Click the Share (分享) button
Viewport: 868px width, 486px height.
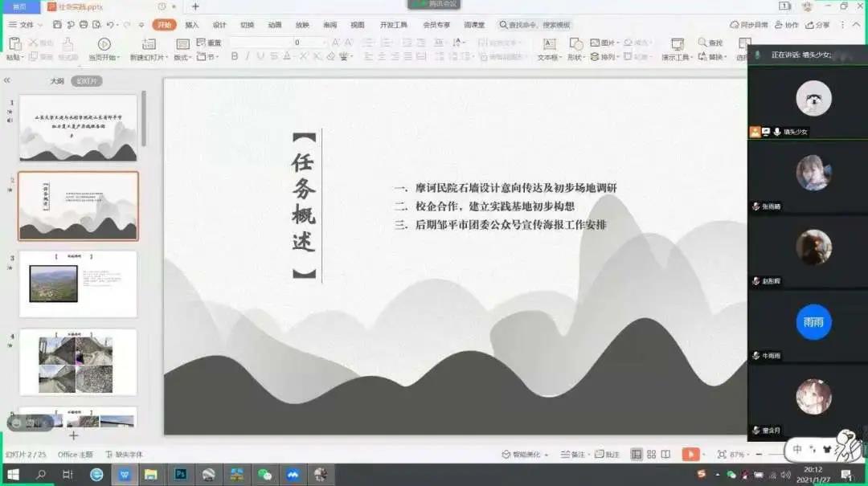(818, 25)
